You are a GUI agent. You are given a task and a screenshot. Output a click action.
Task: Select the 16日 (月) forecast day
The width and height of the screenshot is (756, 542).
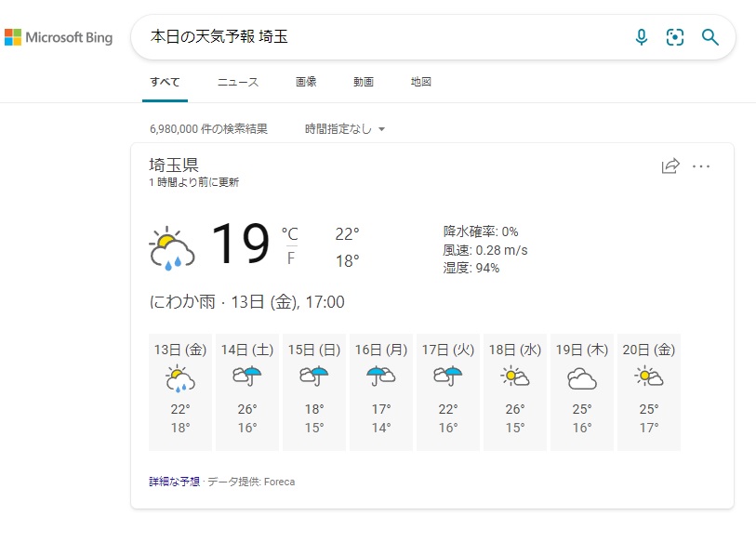381,392
